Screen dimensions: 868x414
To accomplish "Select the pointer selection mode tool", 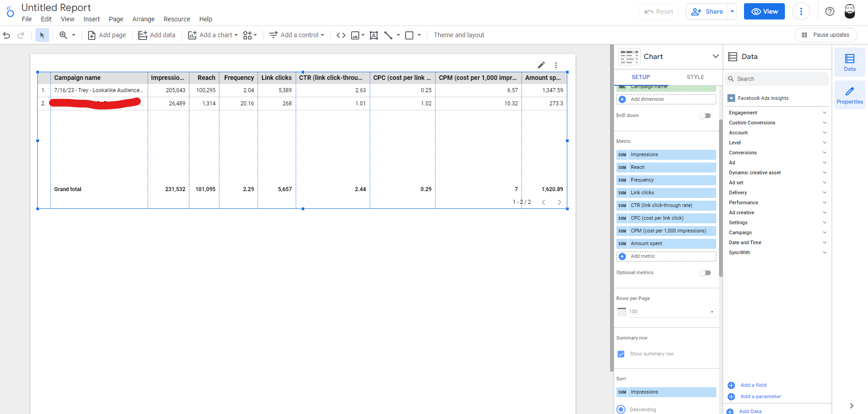I will [x=42, y=35].
